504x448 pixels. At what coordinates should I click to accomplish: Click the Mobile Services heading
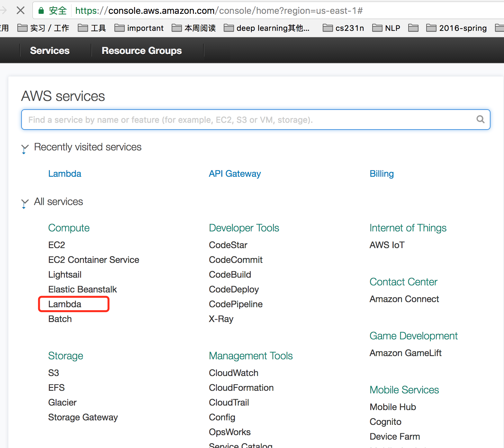tap(404, 390)
